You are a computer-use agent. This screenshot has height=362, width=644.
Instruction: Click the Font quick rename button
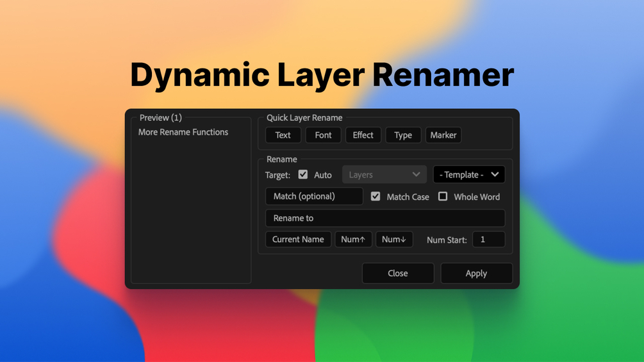(323, 135)
